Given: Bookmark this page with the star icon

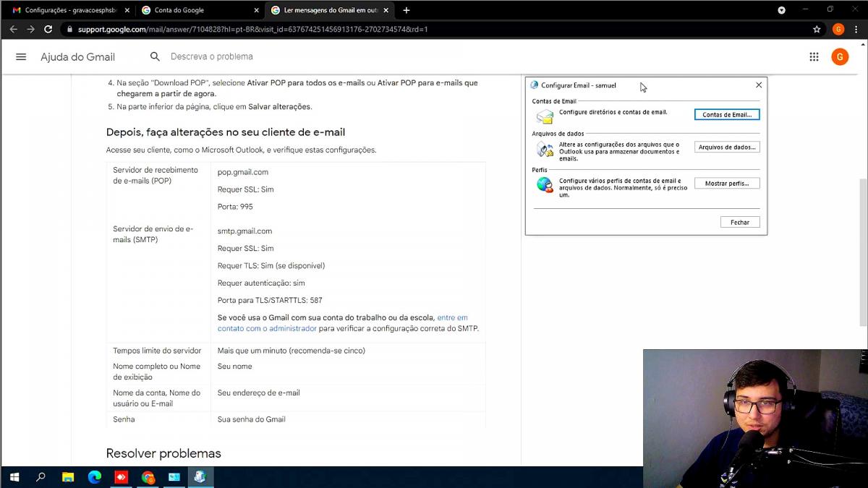Looking at the screenshot, I should 817,29.
